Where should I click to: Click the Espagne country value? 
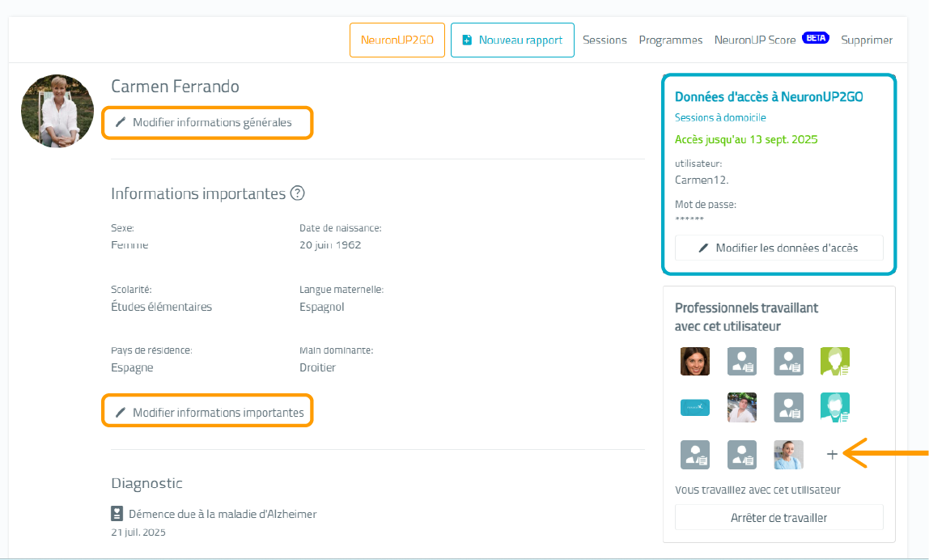pos(132,367)
